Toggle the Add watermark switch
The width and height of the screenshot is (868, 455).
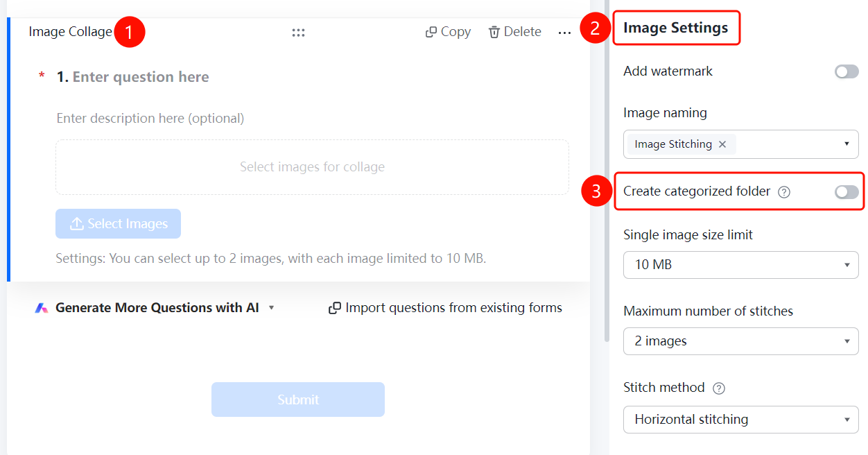coord(847,71)
